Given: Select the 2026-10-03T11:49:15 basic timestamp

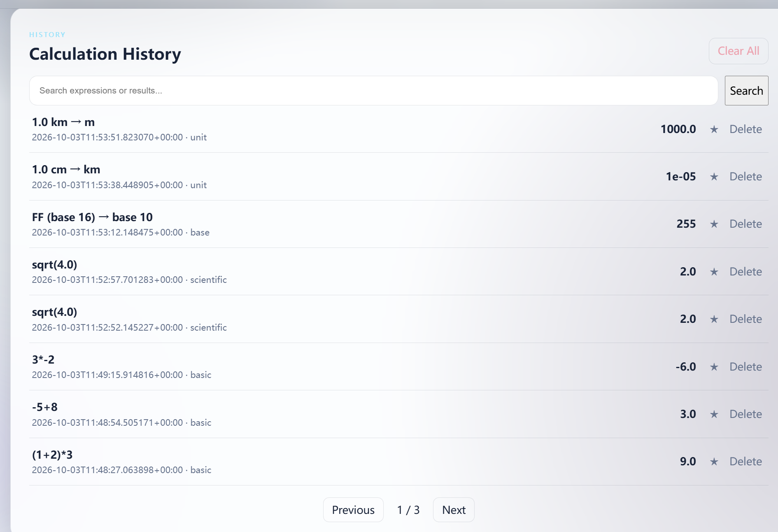Looking at the screenshot, I should (121, 375).
